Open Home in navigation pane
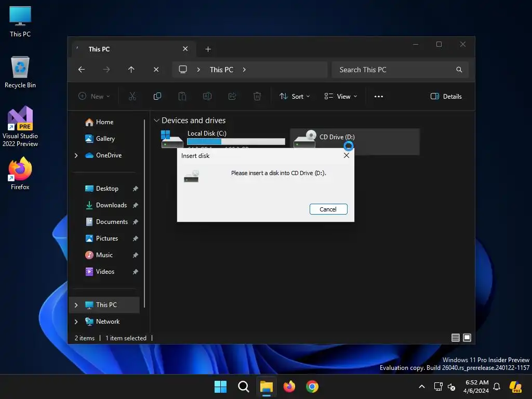 click(104, 122)
